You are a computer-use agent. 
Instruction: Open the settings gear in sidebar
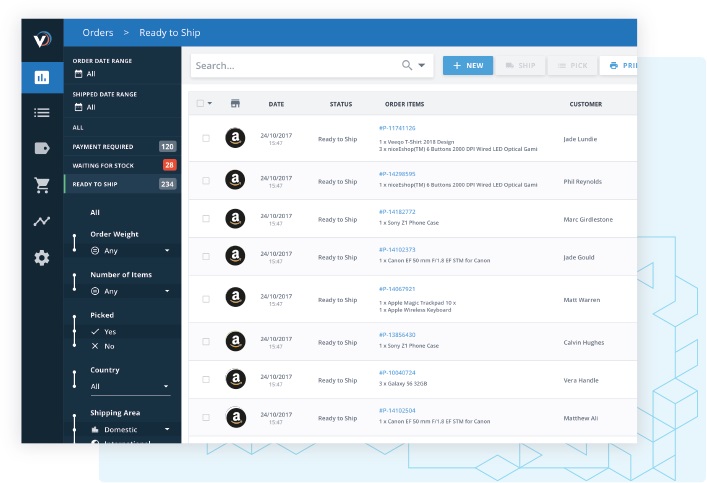click(41, 258)
